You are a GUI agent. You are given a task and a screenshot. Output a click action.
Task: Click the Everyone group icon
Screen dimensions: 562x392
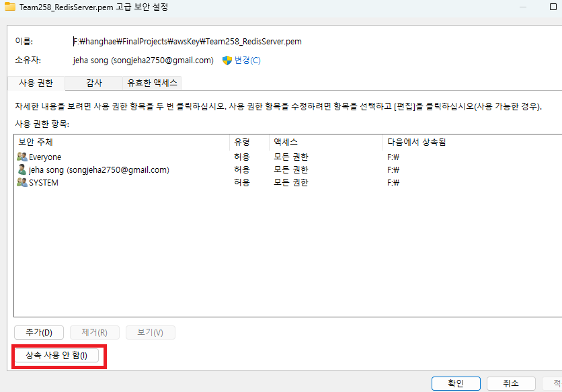pyautogui.click(x=22, y=157)
